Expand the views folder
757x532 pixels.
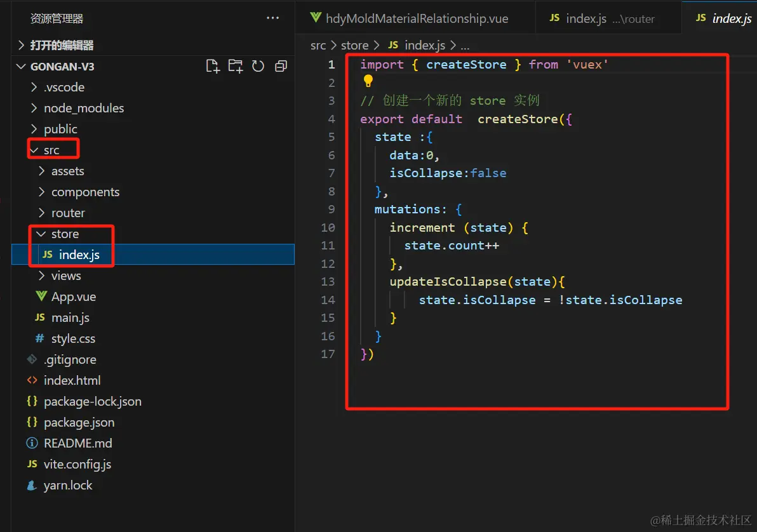[41, 276]
